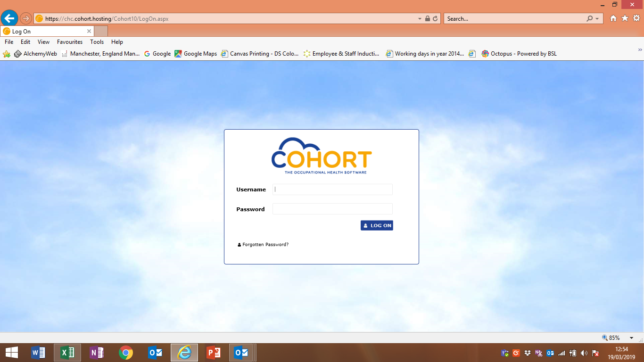Viewport: 644px width, 362px height.
Task: Click the Username input field
Action: [332, 189]
